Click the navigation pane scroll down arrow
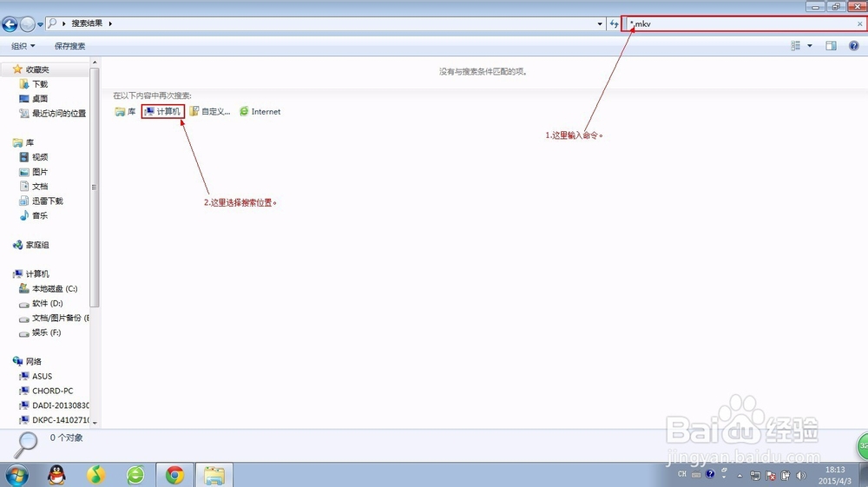Viewport: 868px width, 487px height. pyautogui.click(x=95, y=422)
